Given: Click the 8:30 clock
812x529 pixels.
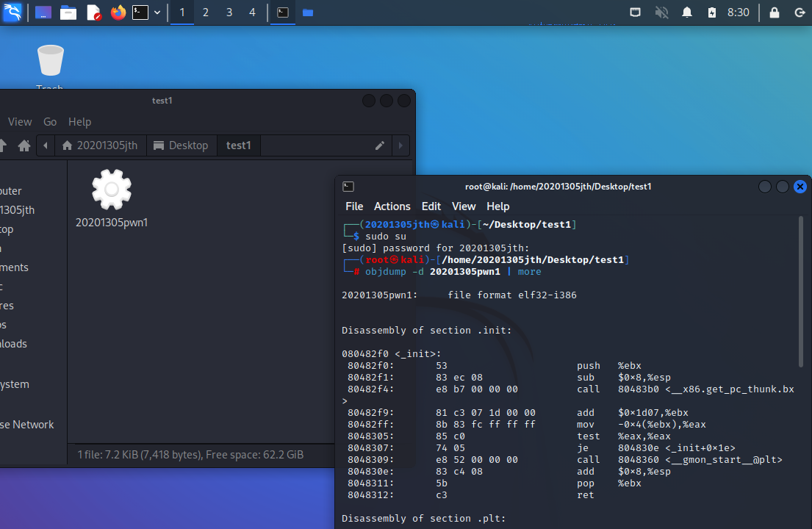Looking at the screenshot, I should point(738,12).
